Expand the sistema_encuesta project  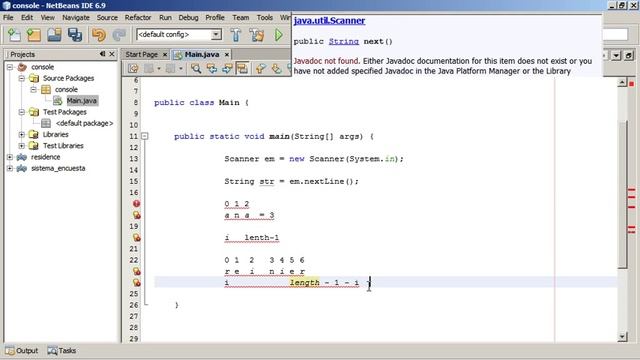point(10,168)
